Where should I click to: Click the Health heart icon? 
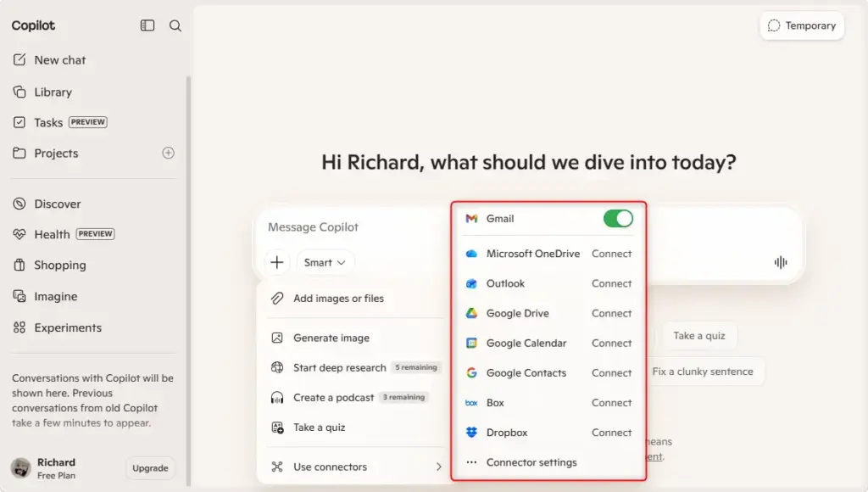[19, 234]
